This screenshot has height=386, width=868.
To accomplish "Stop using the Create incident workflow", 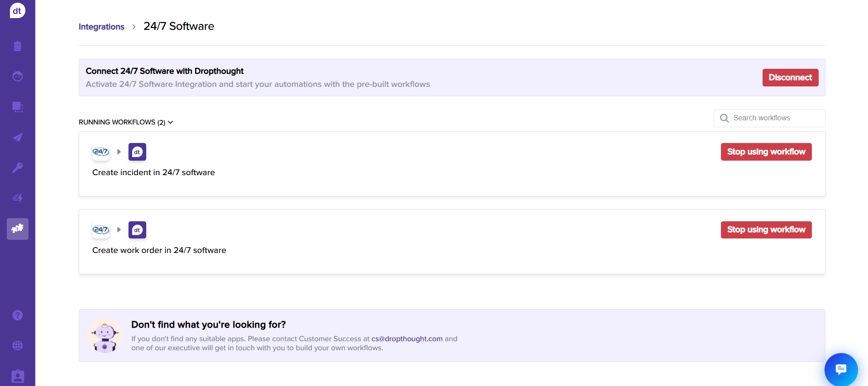I will [766, 152].
